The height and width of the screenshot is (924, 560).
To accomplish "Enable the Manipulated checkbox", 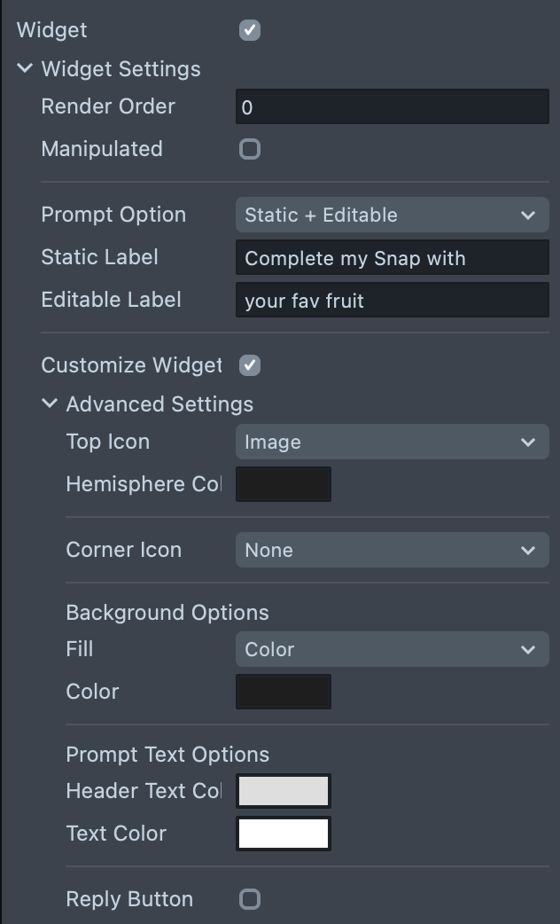I will tap(250, 149).
